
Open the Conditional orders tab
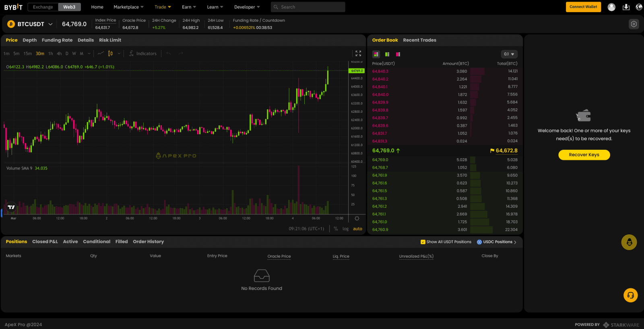coord(97,242)
